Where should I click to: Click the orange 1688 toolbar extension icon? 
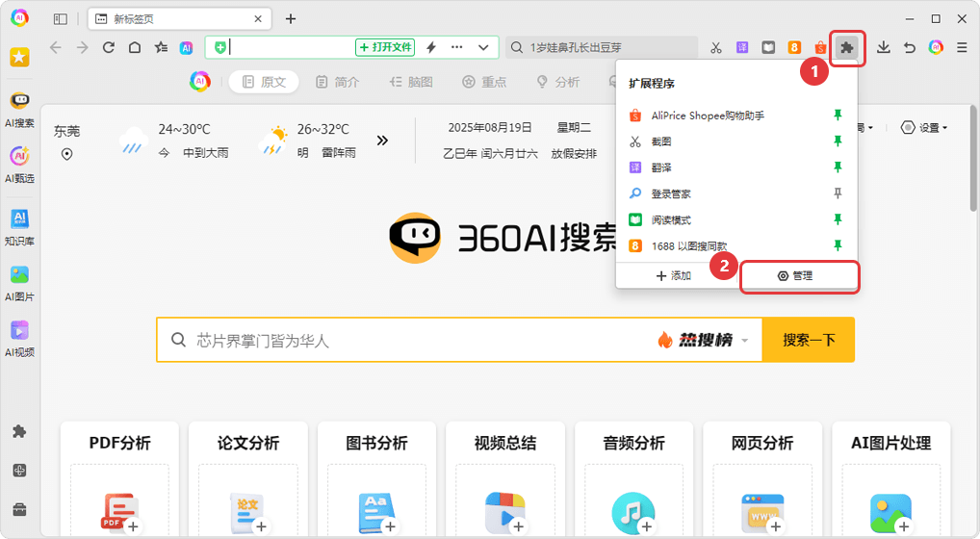[x=794, y=47]
